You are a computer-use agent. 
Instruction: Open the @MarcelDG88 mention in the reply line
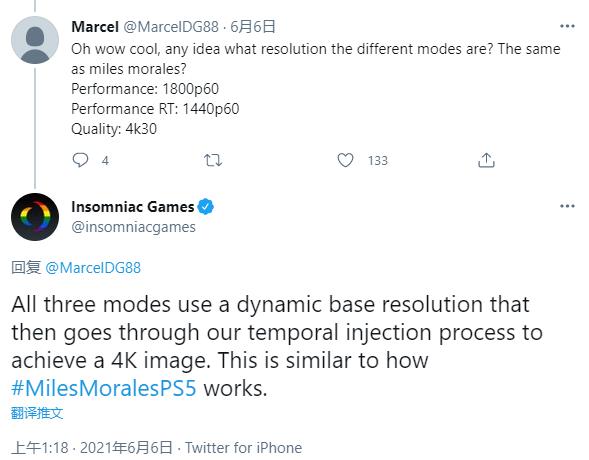93,268
